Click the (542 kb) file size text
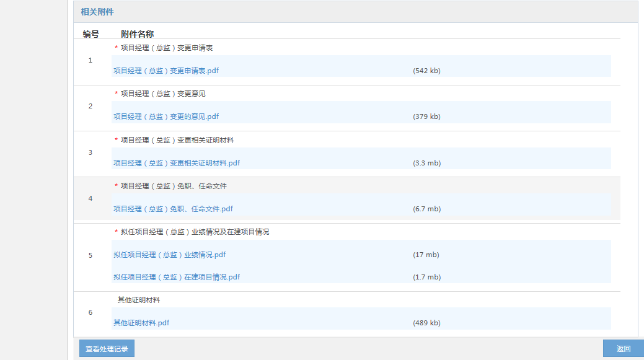Screen dimensions: 644x360 (426, 71)
